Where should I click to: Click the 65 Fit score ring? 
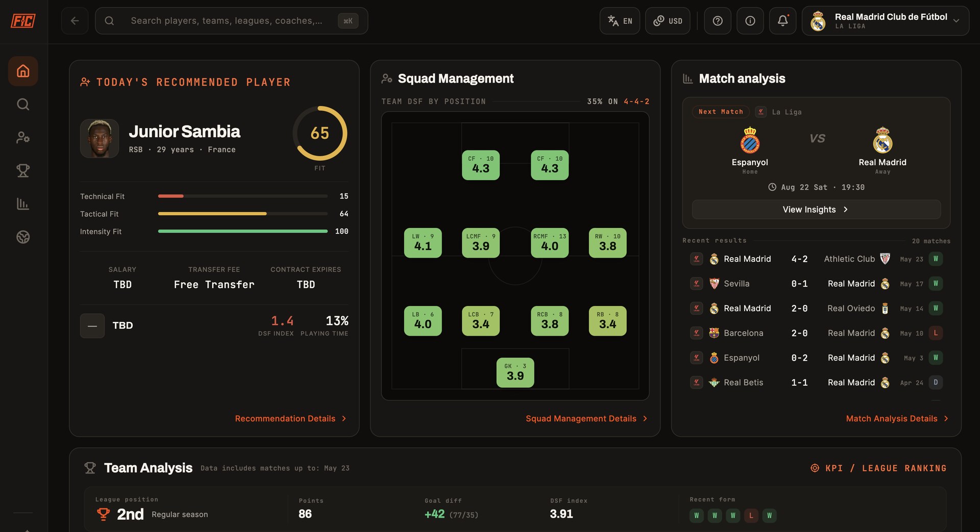320,133
